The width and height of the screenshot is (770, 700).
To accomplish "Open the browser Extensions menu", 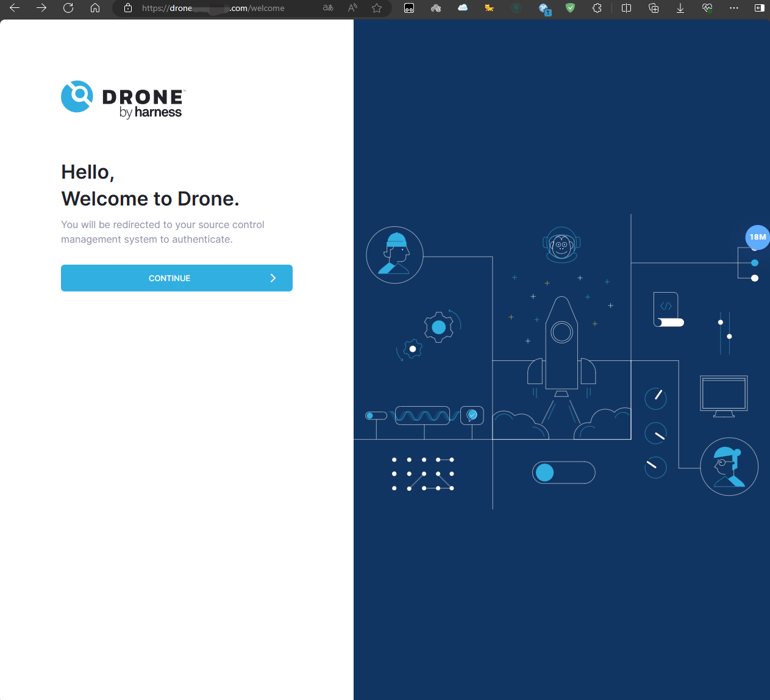I will [597, 8].
